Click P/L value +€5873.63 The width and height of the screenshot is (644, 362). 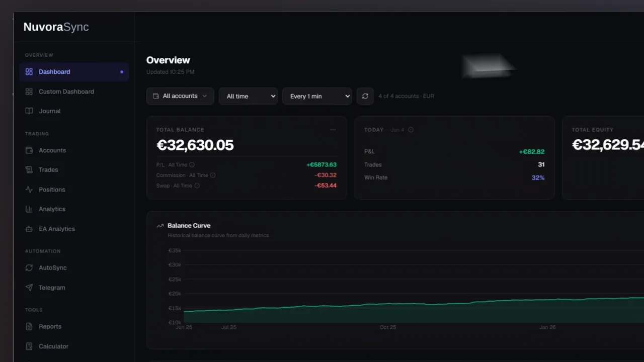tap(321, 164)
